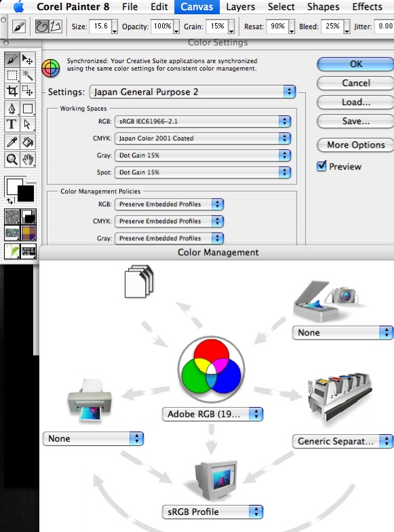Image resolution: width=394 pixels, height=532 pixels.
Task: Open the Edit menu
Action: coord(159,7)
